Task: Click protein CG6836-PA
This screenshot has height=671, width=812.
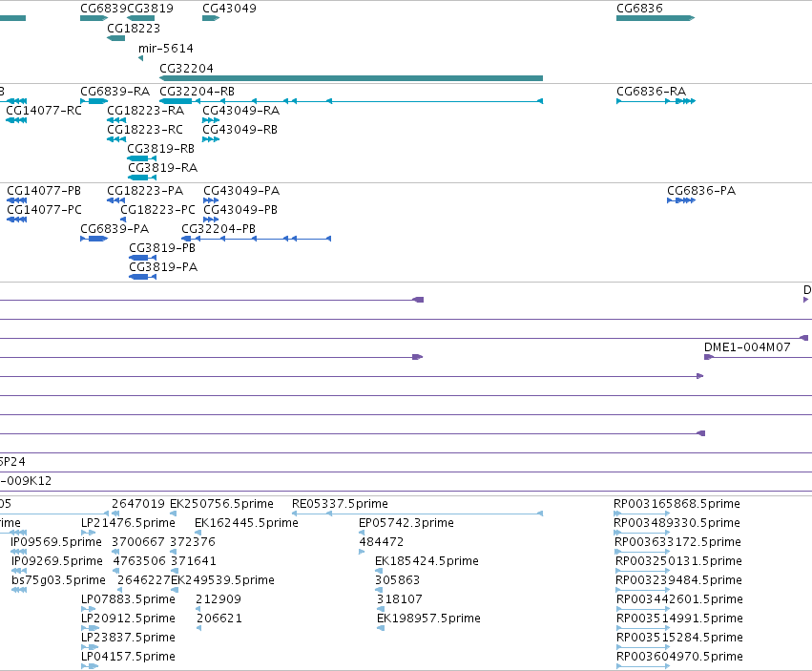Action: (681, 200)
